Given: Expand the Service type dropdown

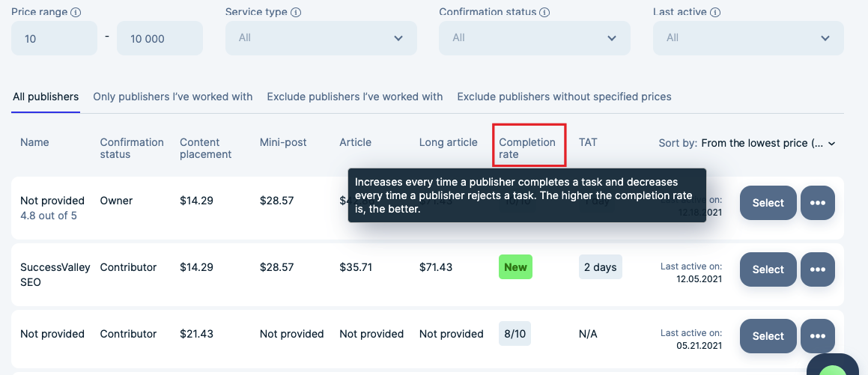Looking at the screenshot, I should click(x=321, y=38).
